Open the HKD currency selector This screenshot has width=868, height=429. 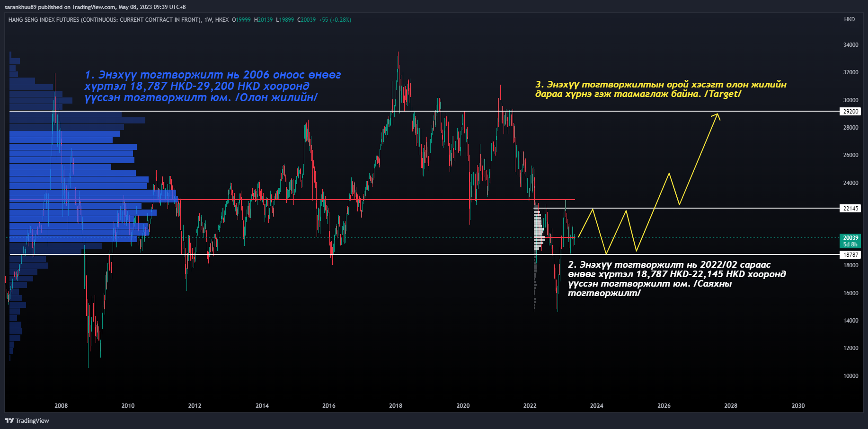[849, 19]
